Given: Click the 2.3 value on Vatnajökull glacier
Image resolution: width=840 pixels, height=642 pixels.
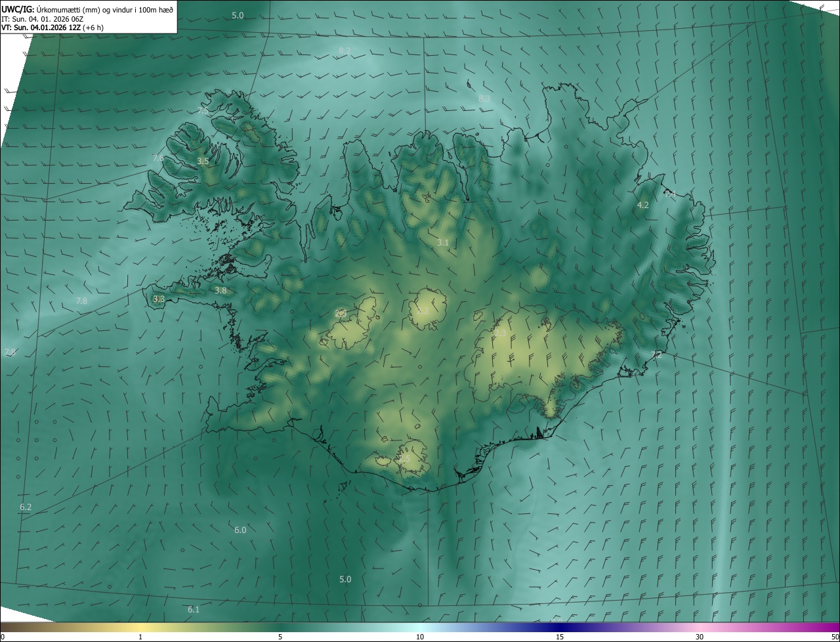Looking at the screenshot, I should pos(500,333).
